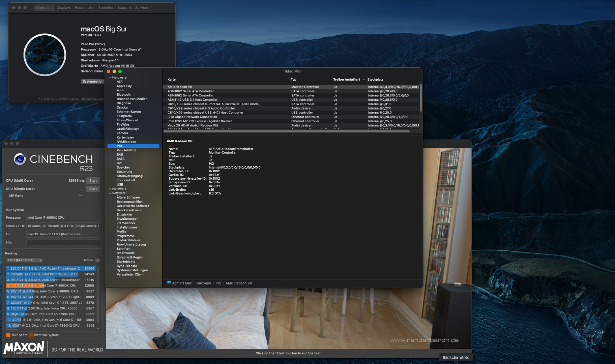The height and width of the screenshot is (364, 615).
Task: Select the PCI sidebar item
Action: click(x=133, y=146)
